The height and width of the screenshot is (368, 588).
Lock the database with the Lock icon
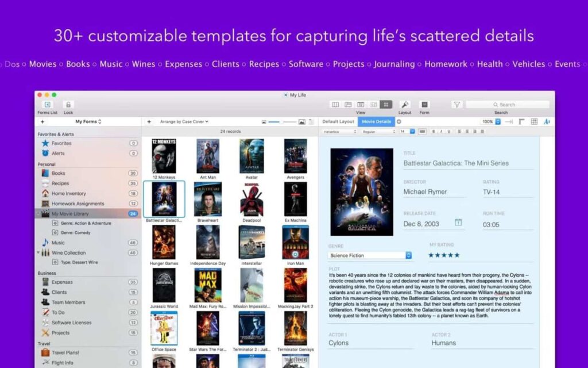[68, 105]
